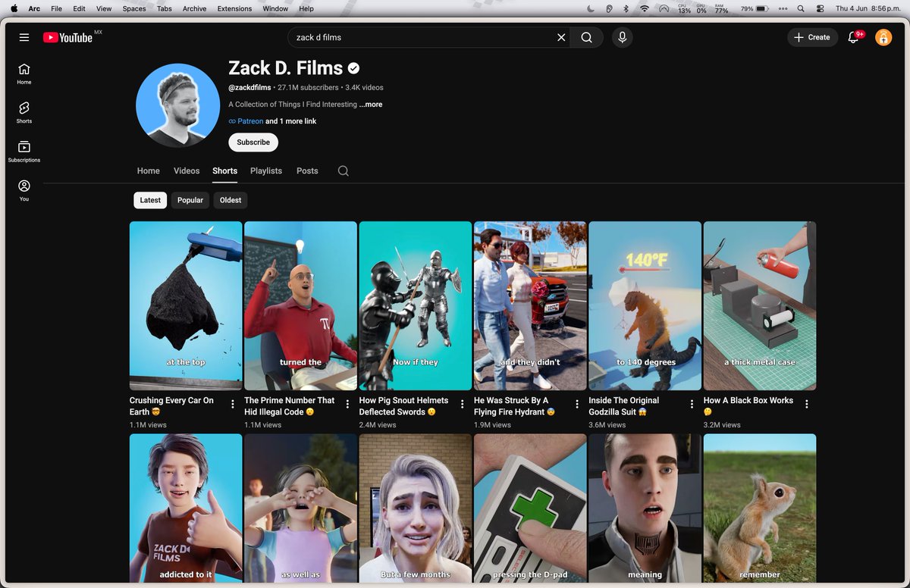
Task: Open Shorts in the left sidebar
Action: [24, 112]
